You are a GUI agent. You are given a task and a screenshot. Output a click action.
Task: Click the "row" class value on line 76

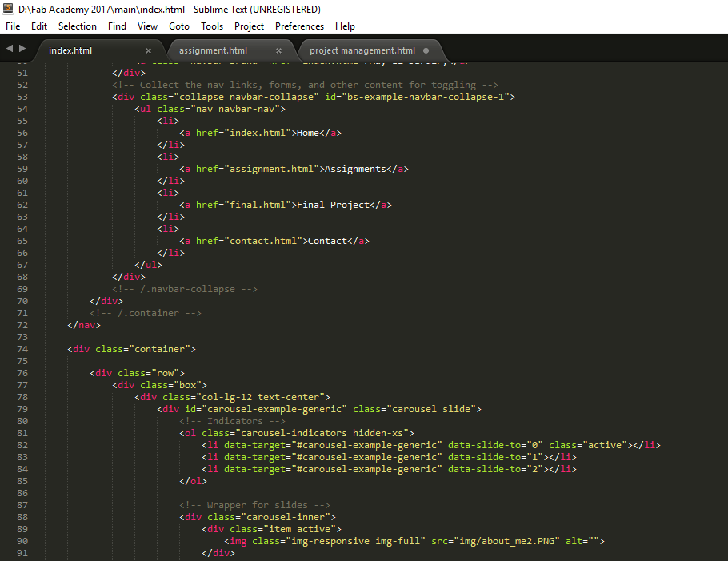(x=166, y=373)
